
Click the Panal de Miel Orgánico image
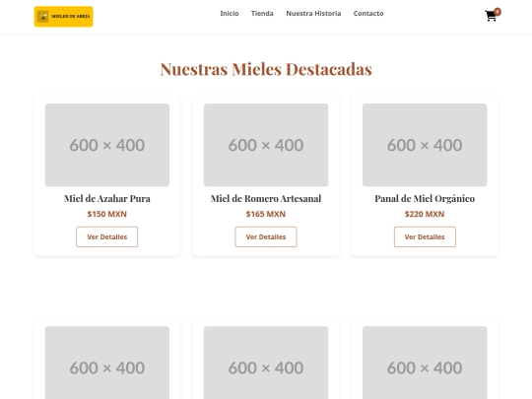[425, 145]
